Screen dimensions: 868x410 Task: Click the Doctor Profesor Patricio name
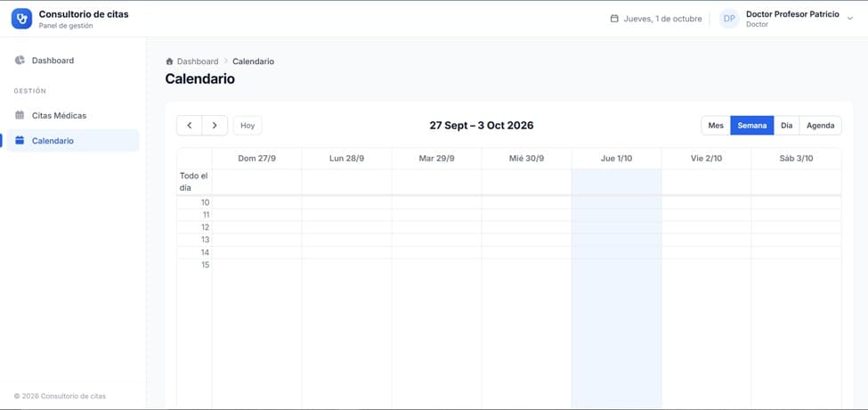(792, 14)
